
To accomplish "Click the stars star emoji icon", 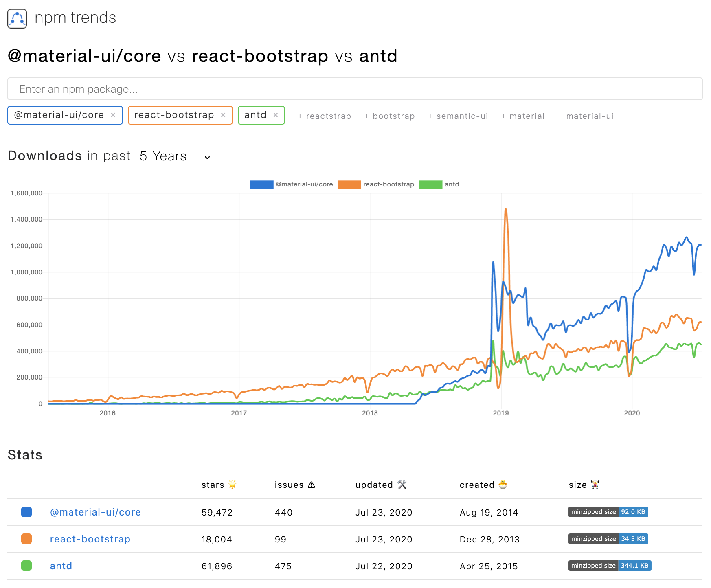I will tap(233, 485).
